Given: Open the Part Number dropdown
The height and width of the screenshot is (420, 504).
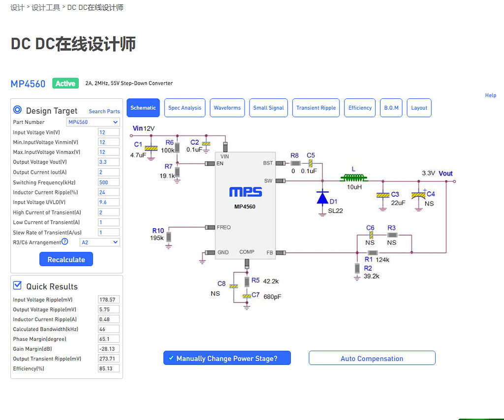Looking at the screenshot, I should tap(93, 122).
